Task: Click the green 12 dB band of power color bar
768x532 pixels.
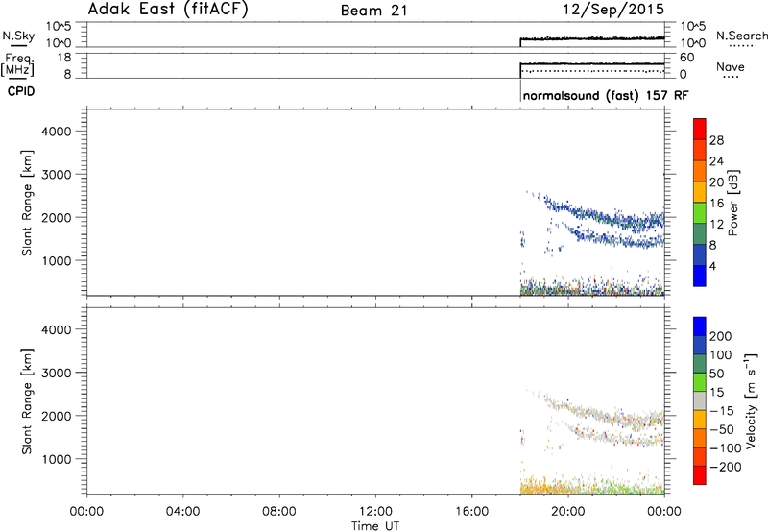Action: [x=700, y=213]
